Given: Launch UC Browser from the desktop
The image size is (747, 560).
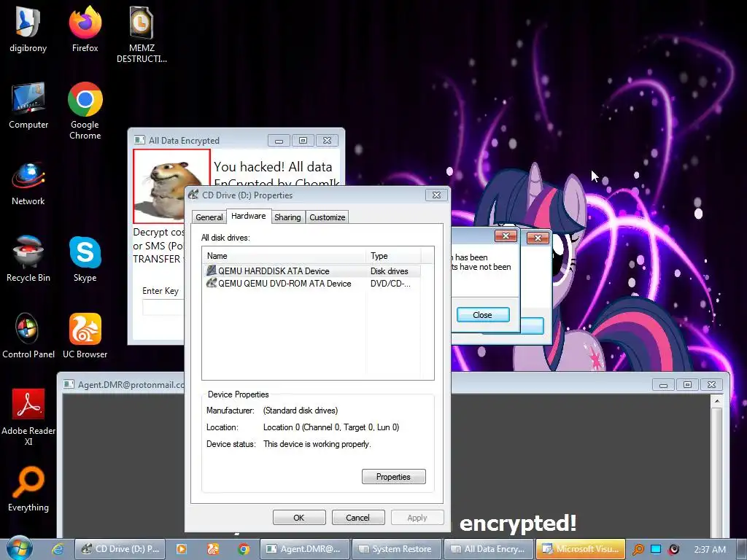Looking at the screenshot, I should pyautogui.click(x=85, y=335).
